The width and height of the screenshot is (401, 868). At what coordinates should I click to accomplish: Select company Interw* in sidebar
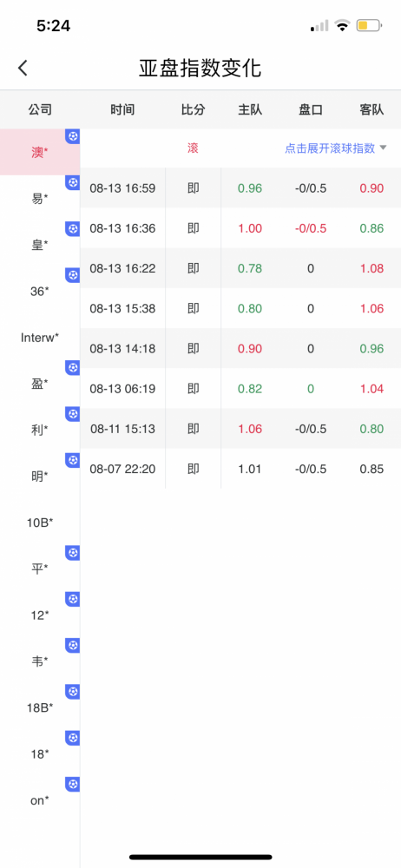coord(40,337)
